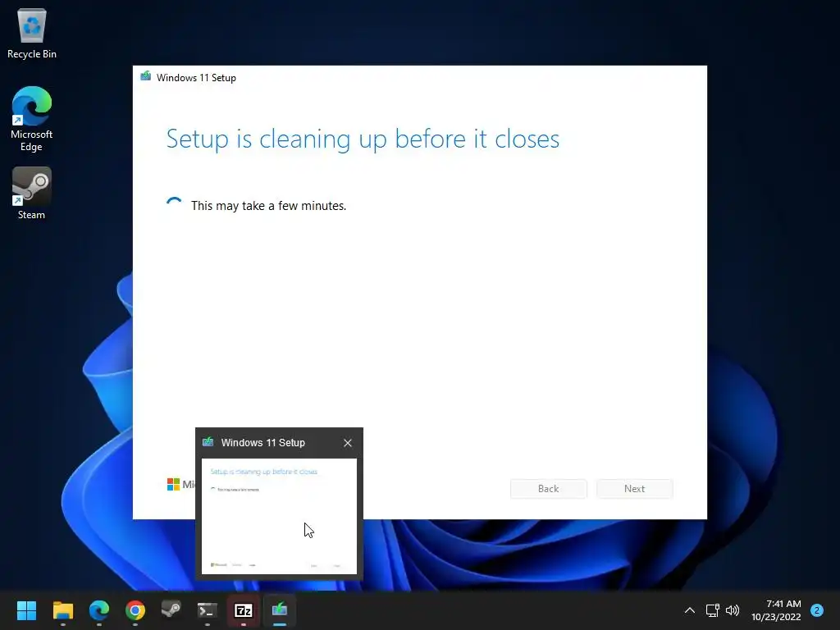Screen dimensions: 840x630
Task: Click the Microsoft logo in the Setup window
Action: [x=173, y=484]
